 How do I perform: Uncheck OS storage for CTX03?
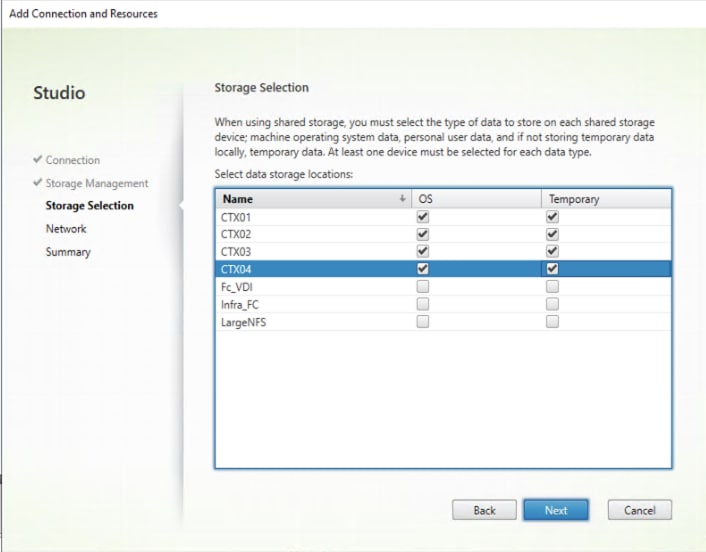[422, 251]
